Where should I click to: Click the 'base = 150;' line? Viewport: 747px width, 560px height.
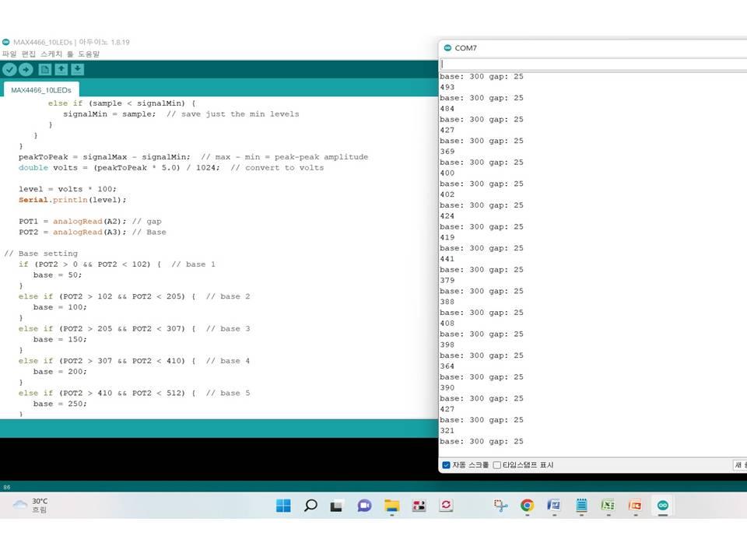pyautogui.click(x=60, y=340)
